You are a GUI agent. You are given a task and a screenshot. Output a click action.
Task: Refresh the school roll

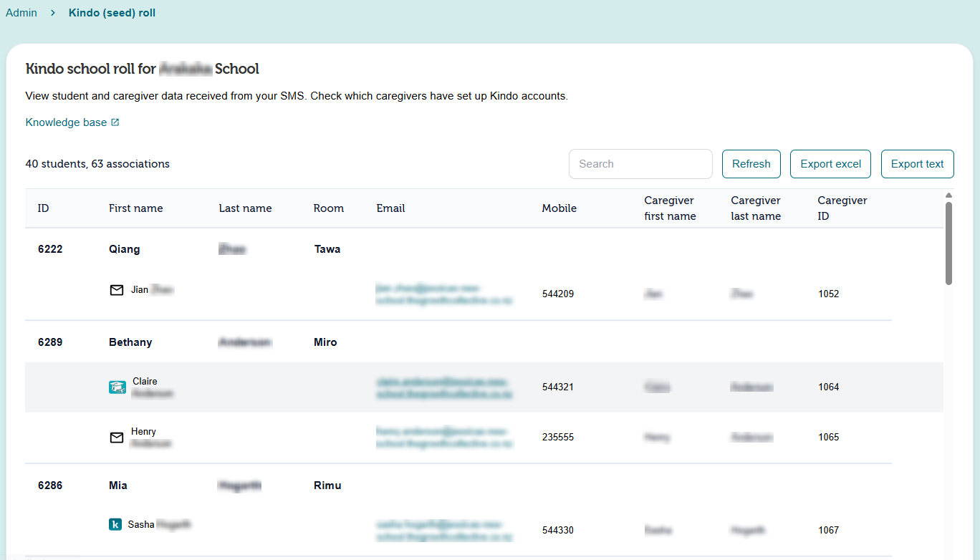751,164
